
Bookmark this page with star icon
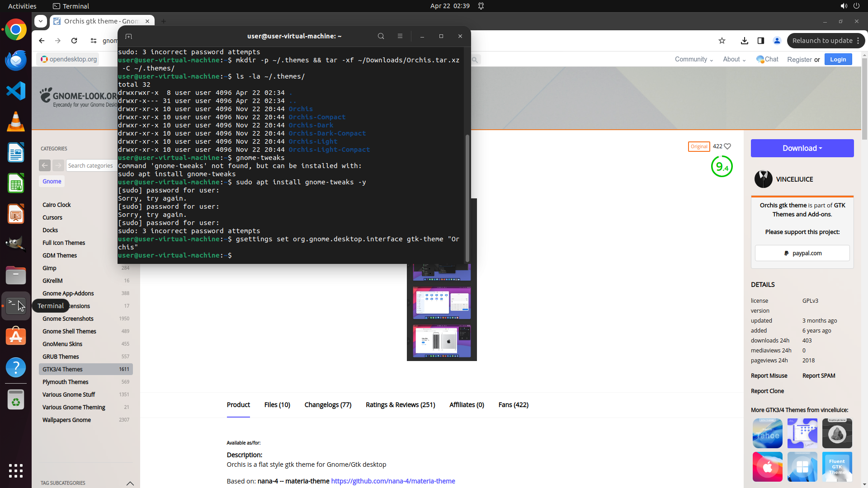pyautogui.click(x=722, y=41)
